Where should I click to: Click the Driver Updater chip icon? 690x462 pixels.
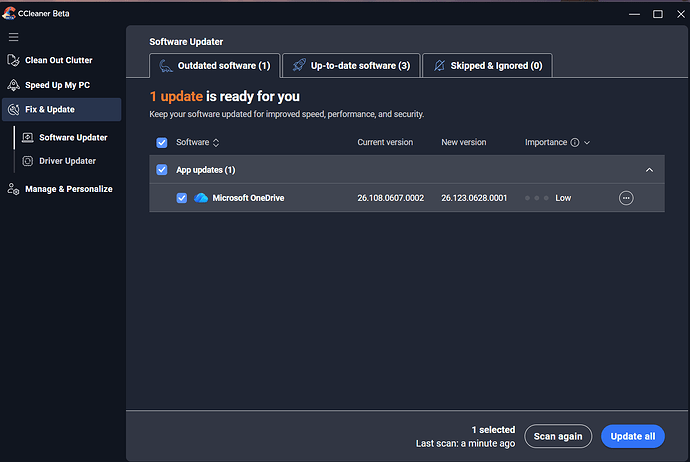[x=28, y=161]
